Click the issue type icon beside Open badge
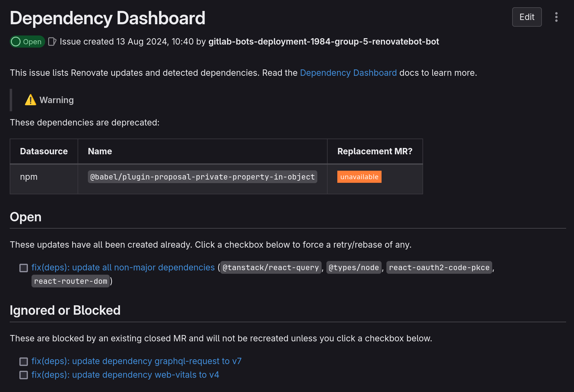Image resolution: width=574 pixels, height=392 pixels. 52,42
